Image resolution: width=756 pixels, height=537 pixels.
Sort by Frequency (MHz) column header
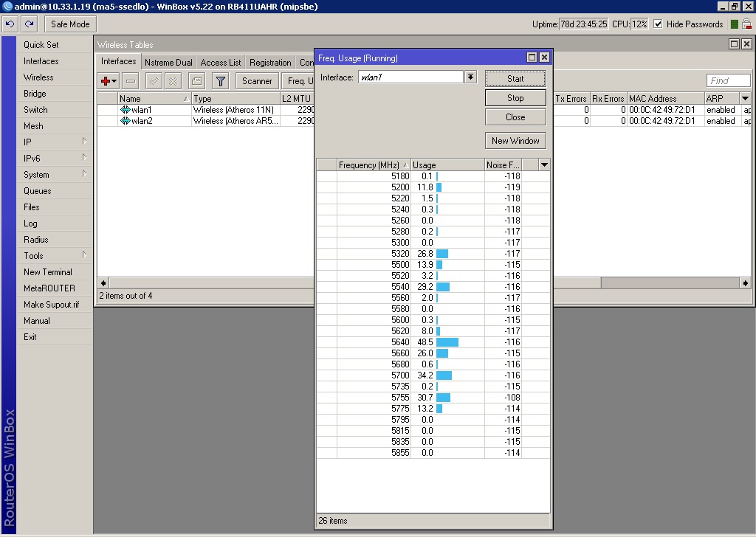(x=374, y=164)
